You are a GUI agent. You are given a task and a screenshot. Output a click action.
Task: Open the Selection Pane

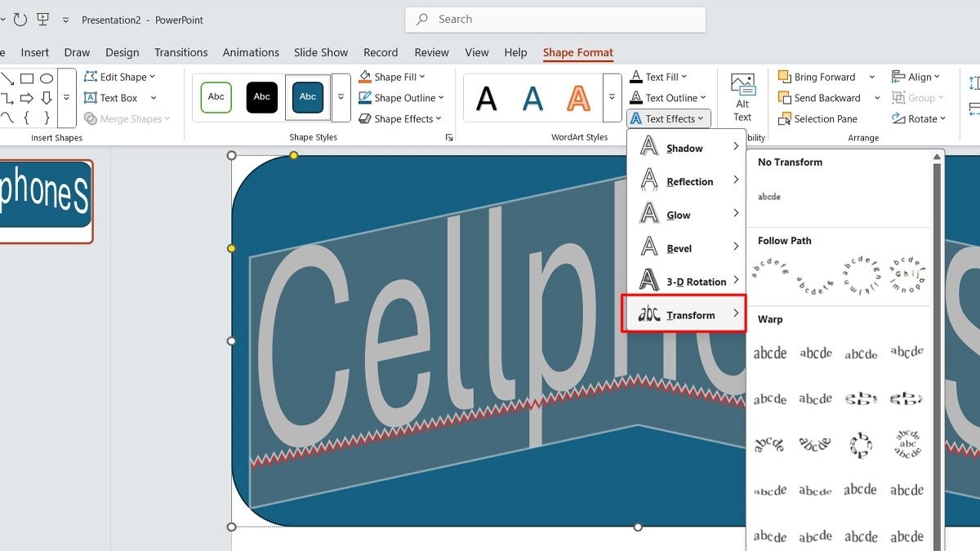818,118
